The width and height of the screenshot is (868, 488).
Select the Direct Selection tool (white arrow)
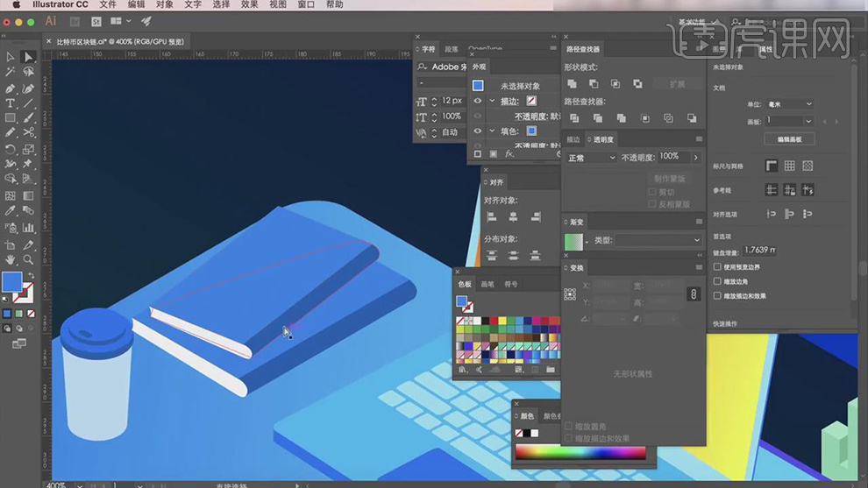[x=28, y=57]
